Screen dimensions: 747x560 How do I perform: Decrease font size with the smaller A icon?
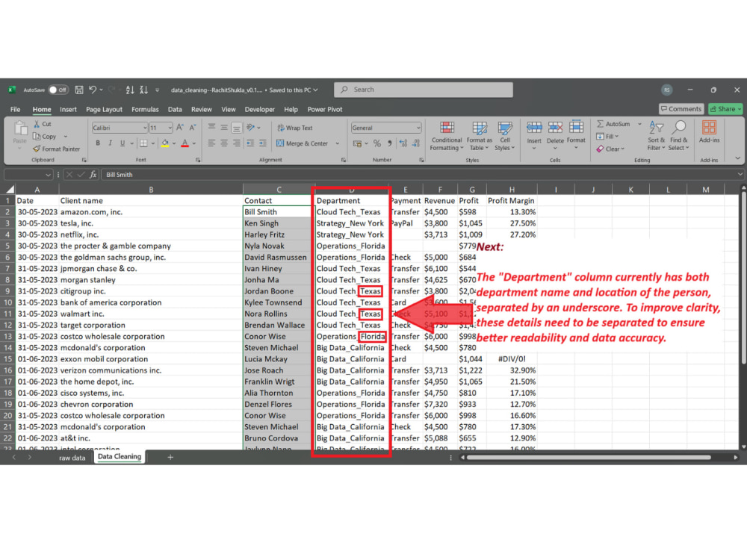click(x=193, y=128)
